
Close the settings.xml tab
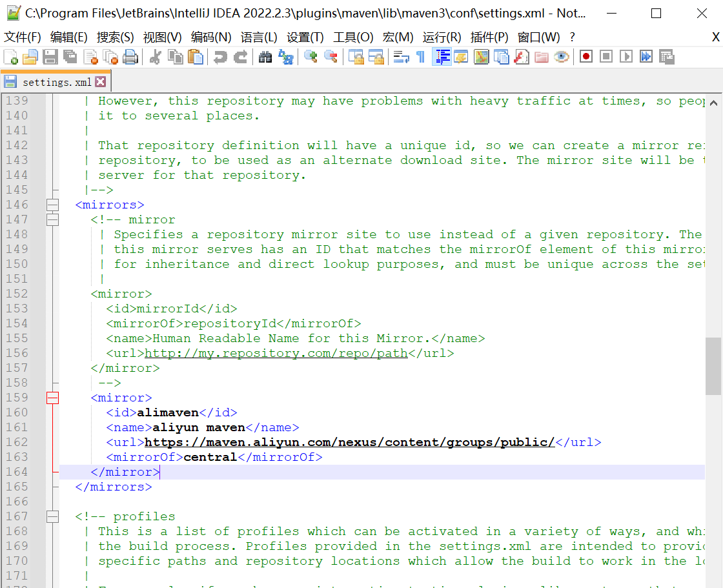click(101, 82)
